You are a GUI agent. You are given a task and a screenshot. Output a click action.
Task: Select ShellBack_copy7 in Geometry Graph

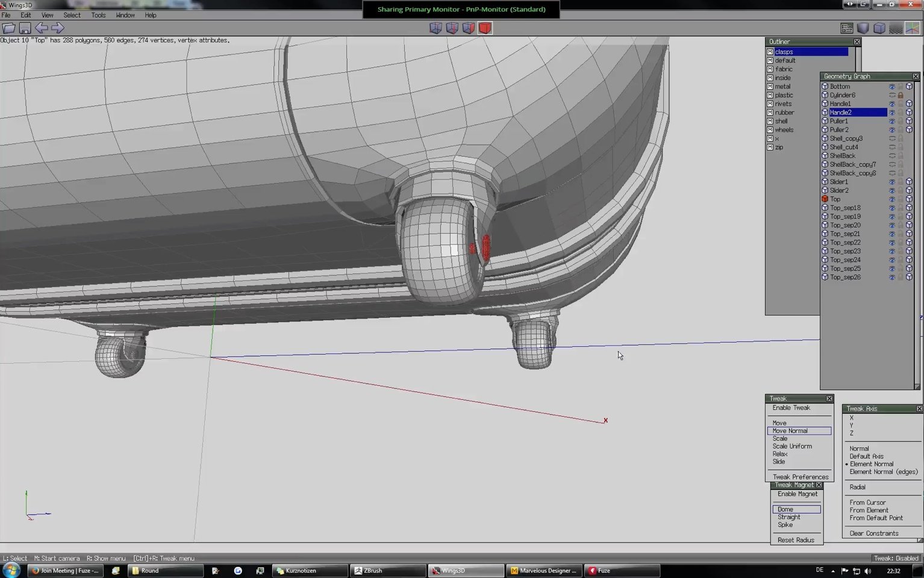pyautogui.click(x=853, y=164)
